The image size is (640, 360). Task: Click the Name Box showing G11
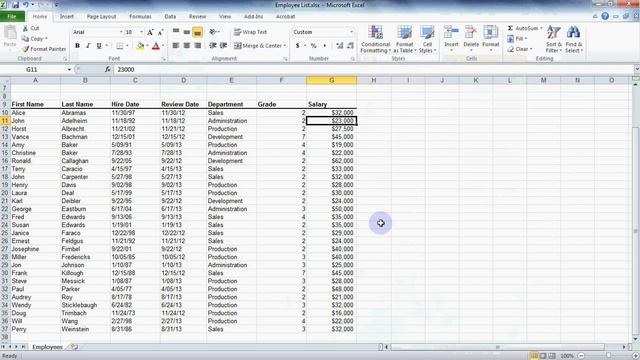tap(33, 69)
